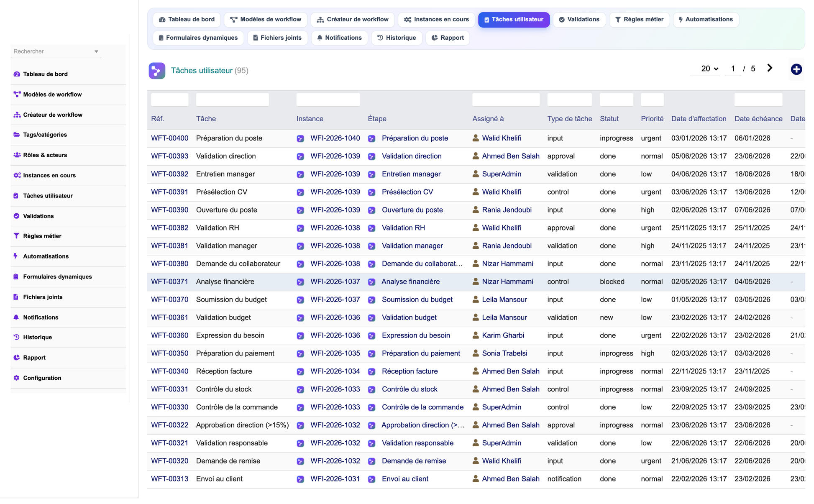Open the Rechercher search dropdown
The height and width of the screenshot is (504, 814).
(x=56, y=51)
